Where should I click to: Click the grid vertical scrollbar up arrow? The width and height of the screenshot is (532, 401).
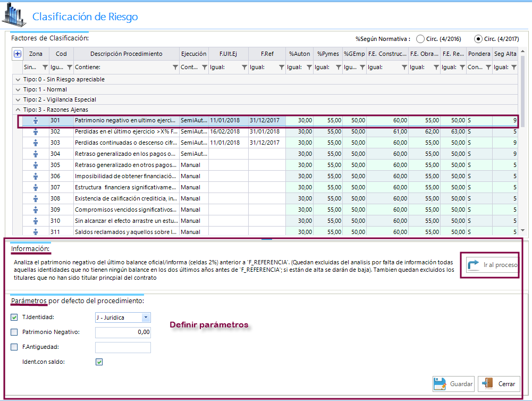(x=522, y=51)
